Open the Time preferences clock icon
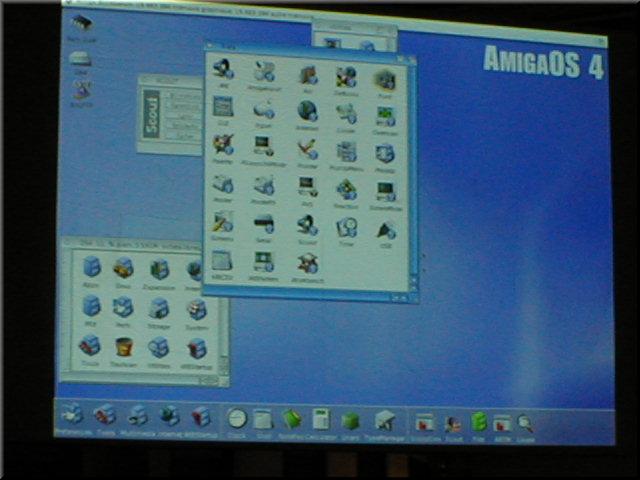The image size is (640, 480). tap(347, 228)
